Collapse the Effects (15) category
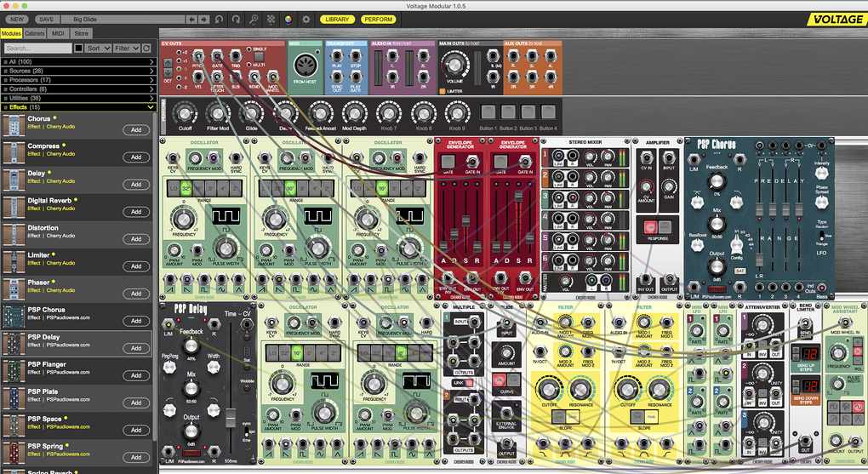This screenshot has height=474, width=868. click(78, 107)
